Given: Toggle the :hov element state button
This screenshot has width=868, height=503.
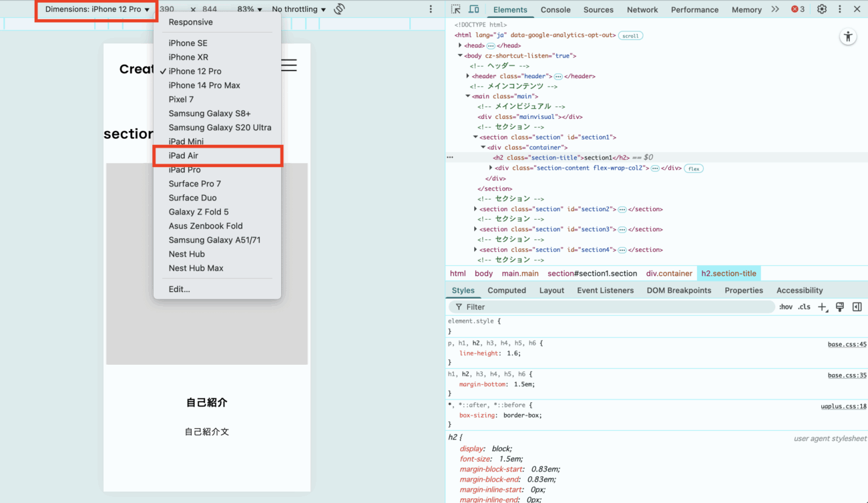Looking at the screenshot, I should point(786,307).
